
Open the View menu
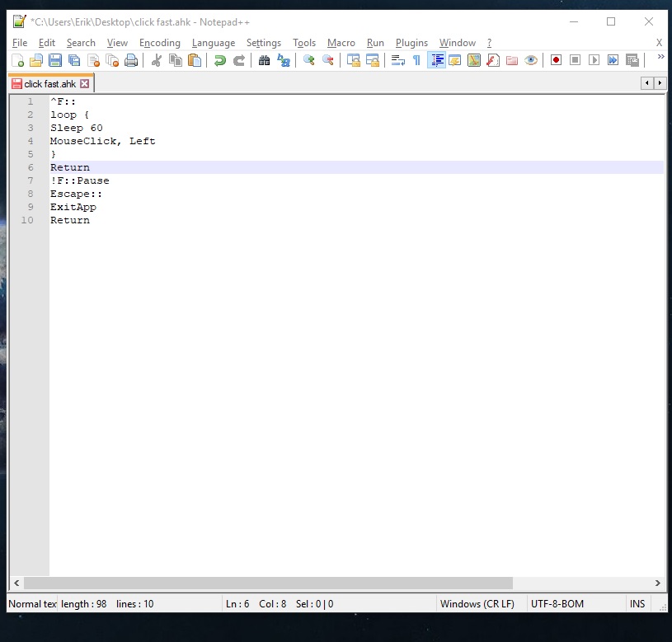click(x=117, y=43)
